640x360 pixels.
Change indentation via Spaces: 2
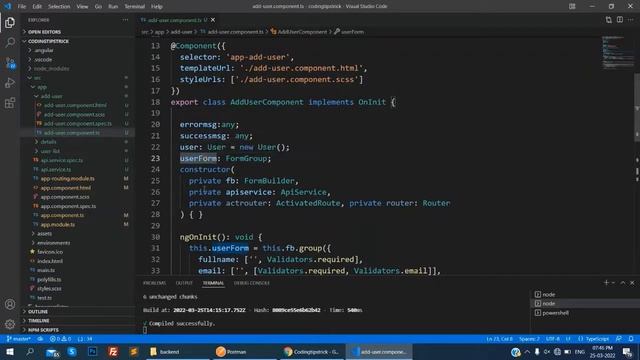529,339
